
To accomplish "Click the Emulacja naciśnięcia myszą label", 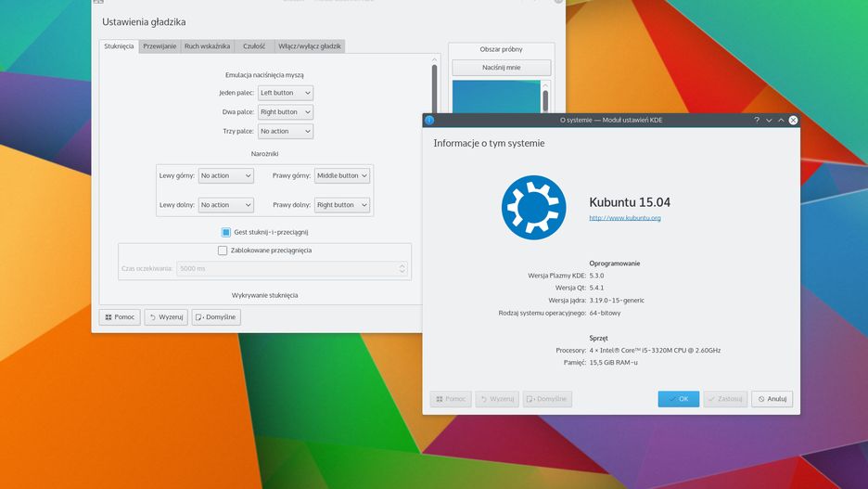I will point(264,75).
